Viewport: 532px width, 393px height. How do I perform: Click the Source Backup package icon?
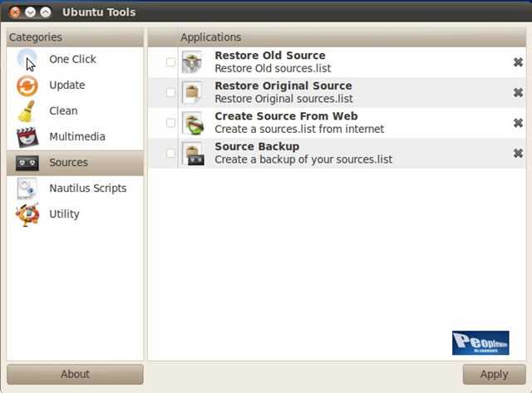coord(193,153)
